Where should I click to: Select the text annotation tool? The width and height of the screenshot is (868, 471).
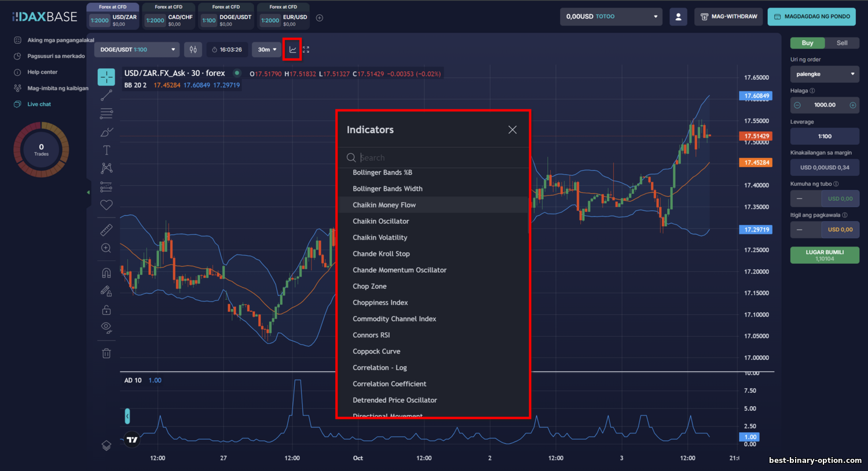[107, 150]
